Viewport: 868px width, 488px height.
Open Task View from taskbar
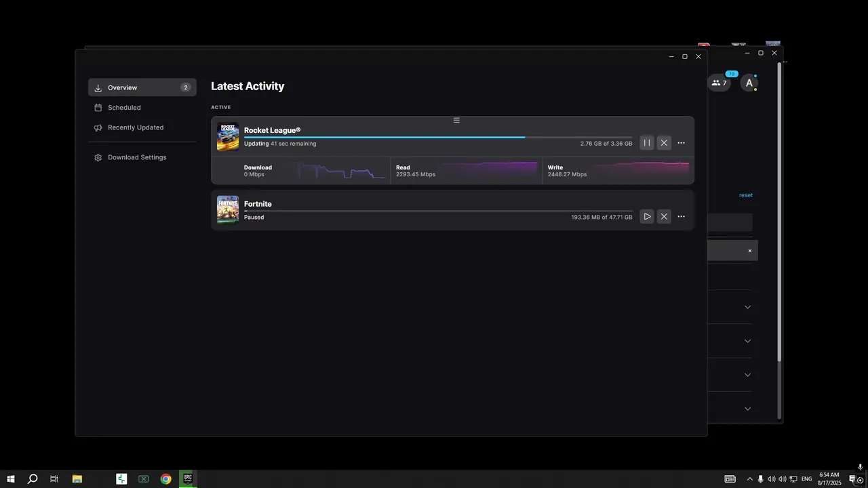click(54, 479)
